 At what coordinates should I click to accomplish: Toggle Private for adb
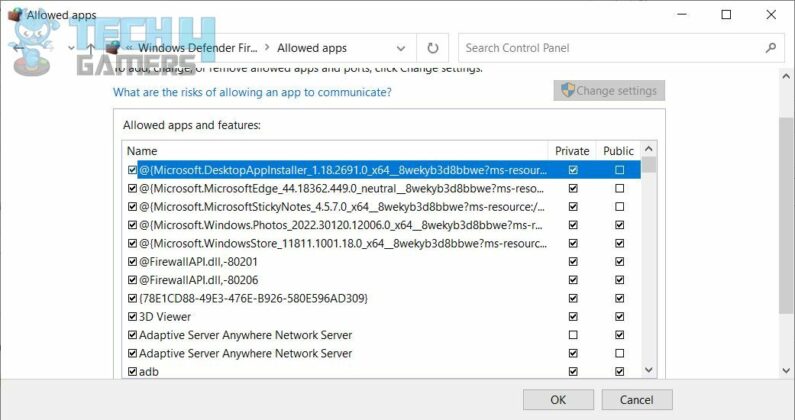coord(573,371)
